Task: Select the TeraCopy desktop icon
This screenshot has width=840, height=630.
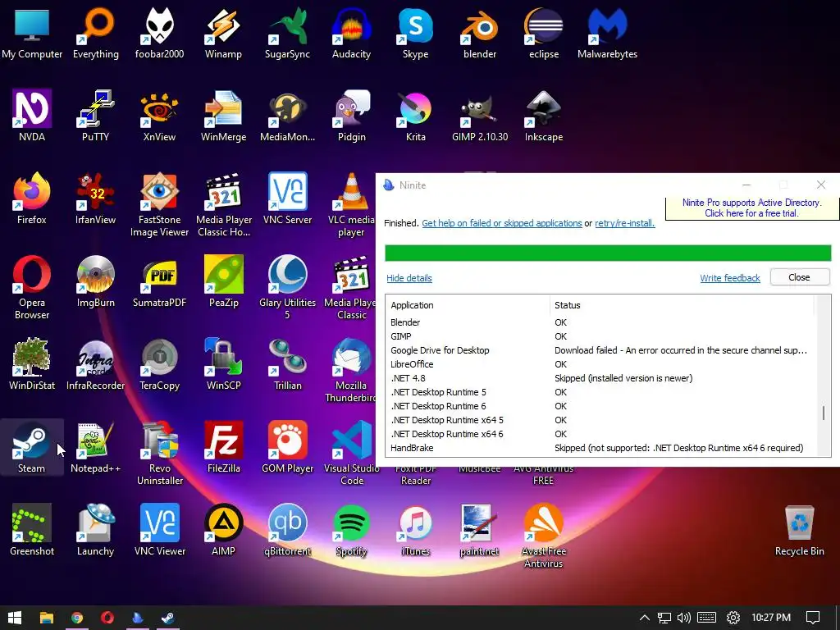Action: point(159,364)
